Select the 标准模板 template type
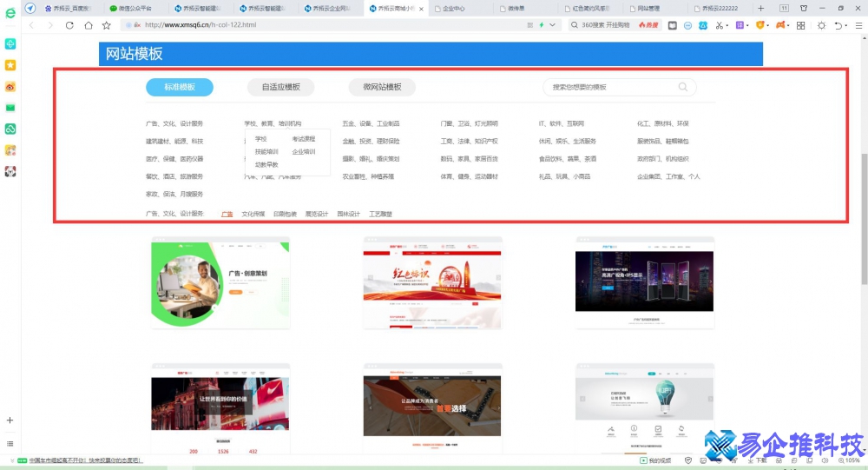 (x=180, y=87)
